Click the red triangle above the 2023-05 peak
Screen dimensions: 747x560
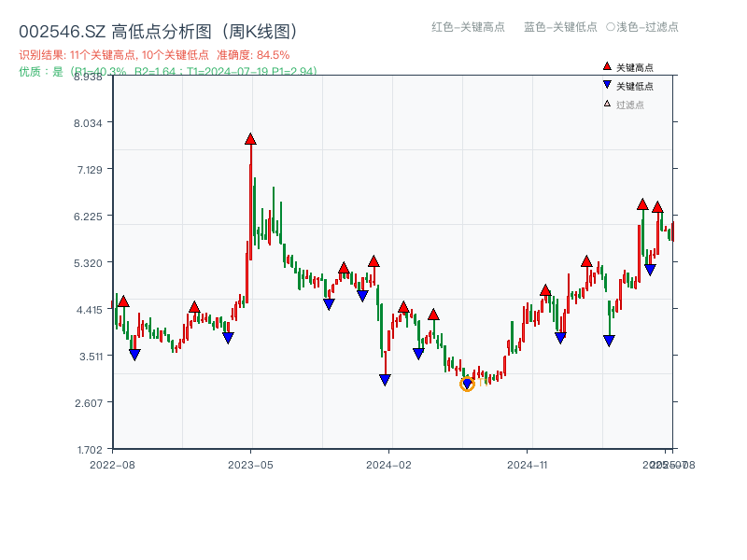click(x=249, y=138)
